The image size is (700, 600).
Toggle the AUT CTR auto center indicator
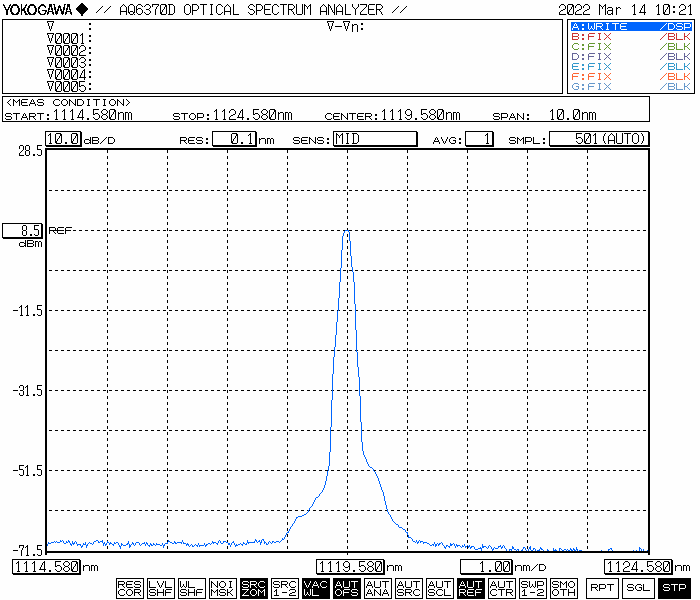[502, 588]
